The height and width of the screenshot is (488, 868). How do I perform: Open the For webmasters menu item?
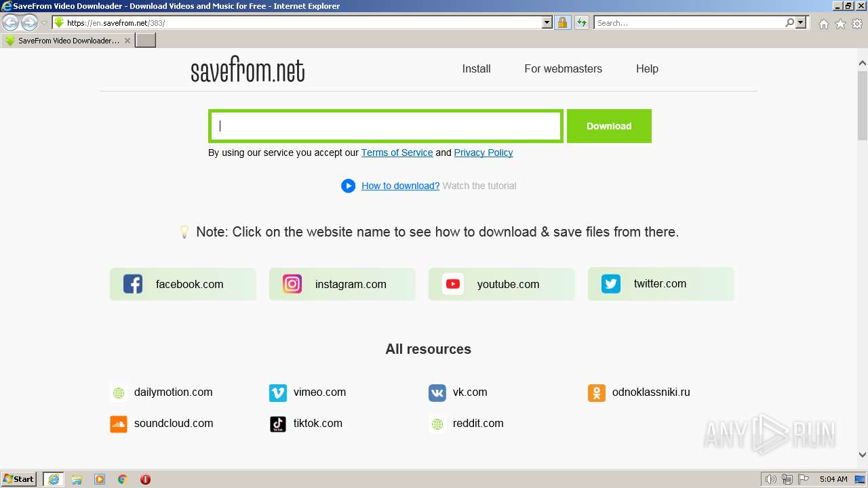pyautogui.click(x=563, y=68)
